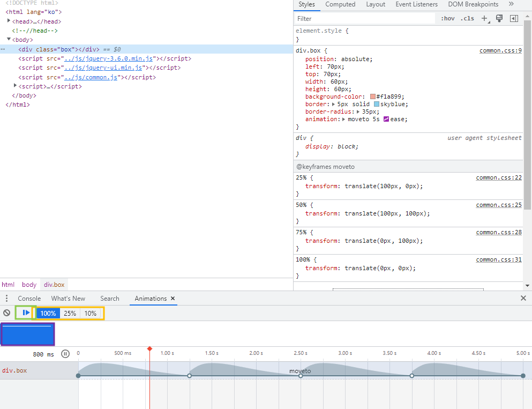Open the Event Listeners tab
The width and height of the screenshot is (532, 409).
coord(417,4)
